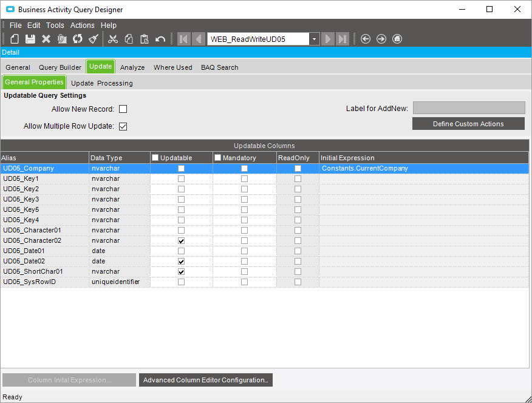Open the Update Processing sub-tab
Viewport: 532px width, 403px height.
coord(102,83)
